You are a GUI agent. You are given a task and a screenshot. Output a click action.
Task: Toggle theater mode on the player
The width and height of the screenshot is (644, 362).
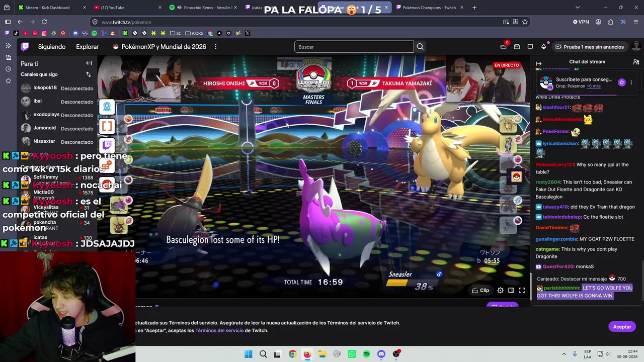pyautogui.click(x=511, y=290)
